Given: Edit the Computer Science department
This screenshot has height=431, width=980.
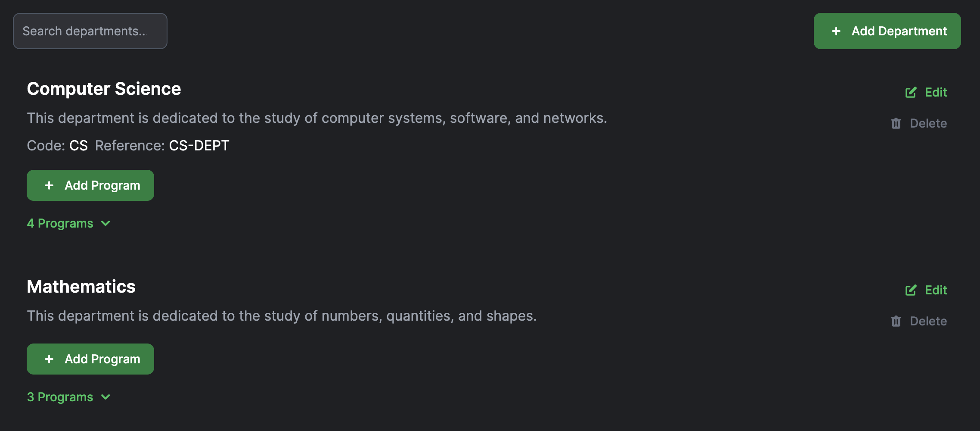Looking at the screenshot, I should click(x=926, y=92).
